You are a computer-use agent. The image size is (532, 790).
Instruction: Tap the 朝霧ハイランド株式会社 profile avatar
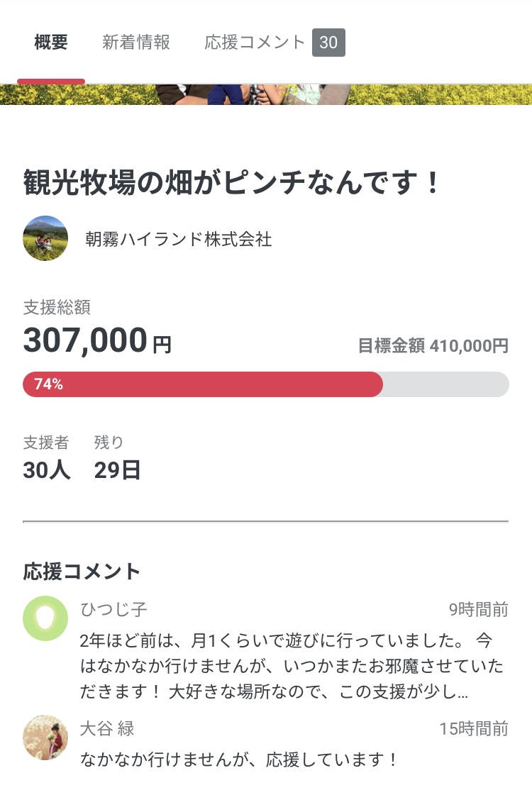45,238
